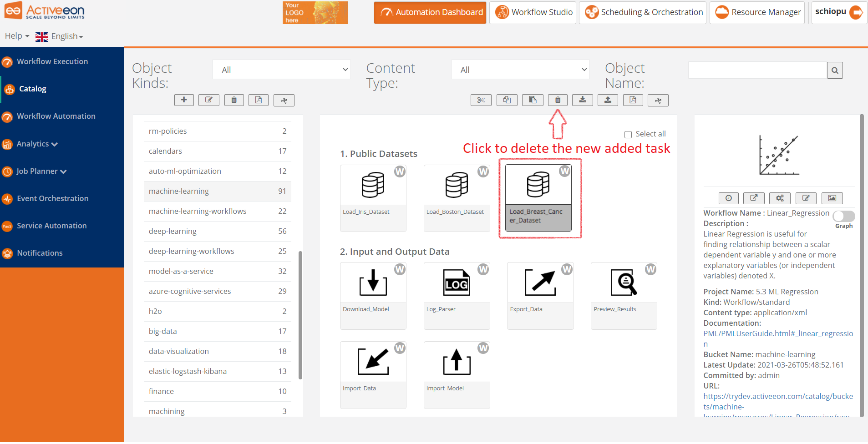Image resolution: width=868 pixels, height=444 pixels.
Task: Open Automation Dashboard tab
Action: pyautogui.click(x=430, y=12)
